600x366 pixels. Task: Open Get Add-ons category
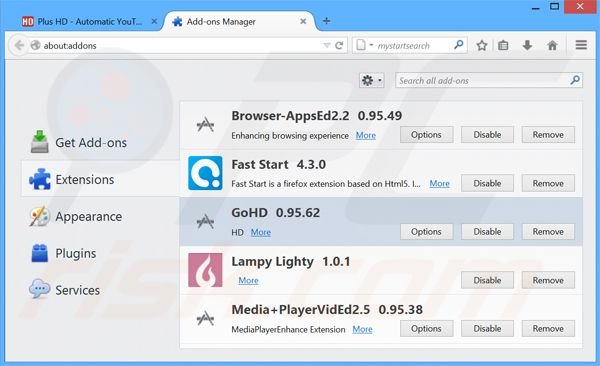[100, 142]
